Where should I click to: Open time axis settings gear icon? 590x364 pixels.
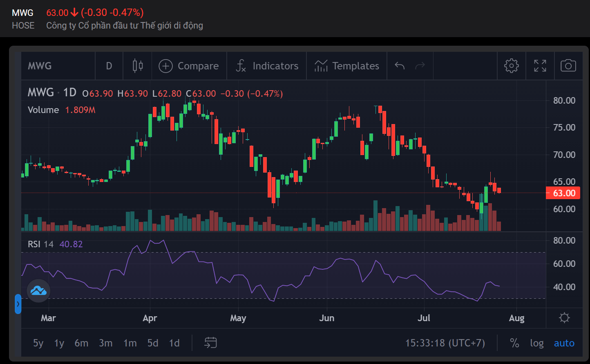tap(564, 318)
